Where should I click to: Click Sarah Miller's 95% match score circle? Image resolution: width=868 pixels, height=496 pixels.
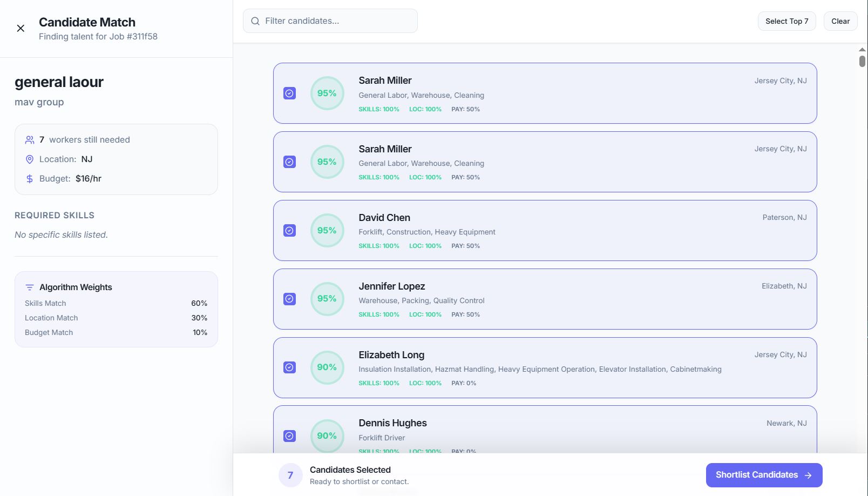coord(327,93)
